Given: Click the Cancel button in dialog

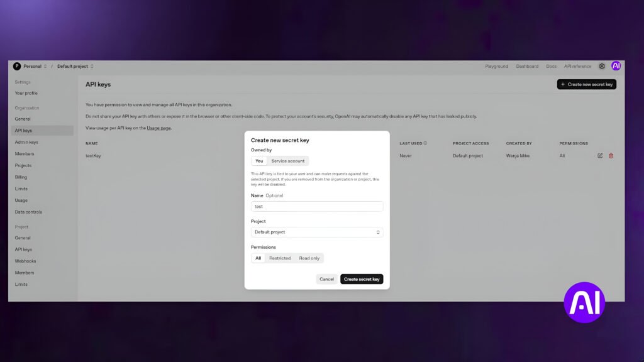Looking at the screenshot, I should pyautogui.click(x=326, y=279).
